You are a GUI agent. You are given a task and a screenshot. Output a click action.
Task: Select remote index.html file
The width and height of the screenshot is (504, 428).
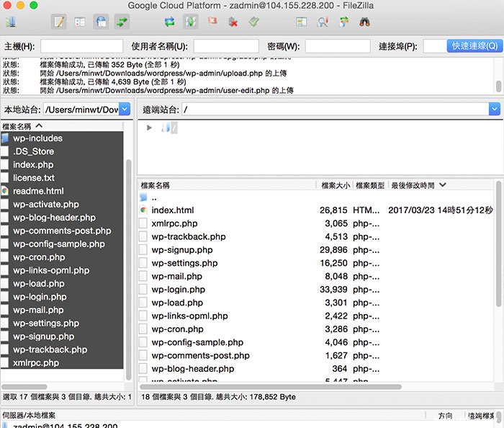point(316,210)
